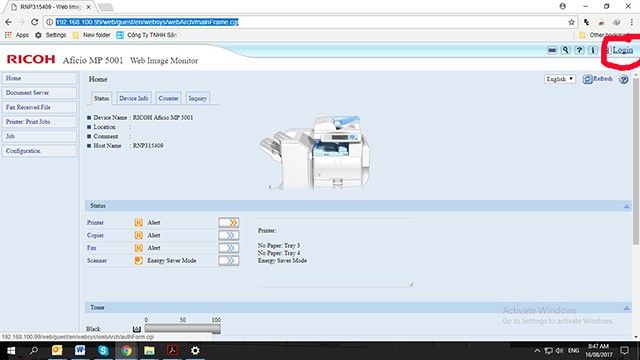The width and height of the screenshot is (640, 360).
Task: Open the Apps bookmark shortcut
Action: click(x=17, y=35)
